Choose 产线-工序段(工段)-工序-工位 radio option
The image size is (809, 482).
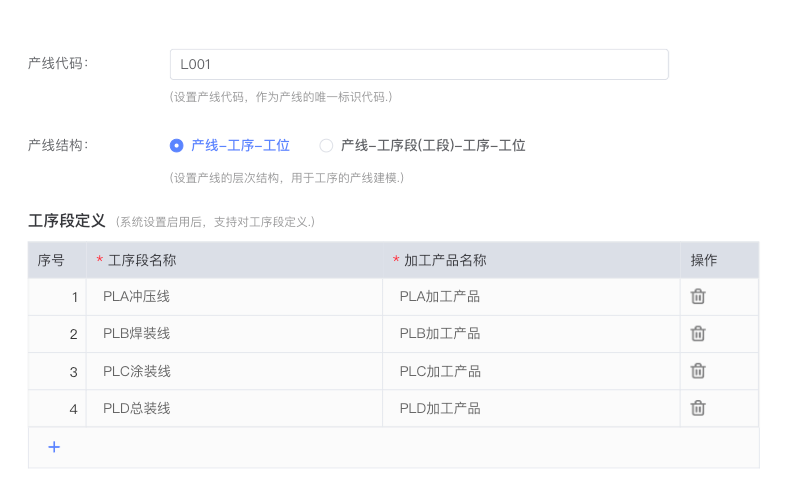[x=326, y=145]
